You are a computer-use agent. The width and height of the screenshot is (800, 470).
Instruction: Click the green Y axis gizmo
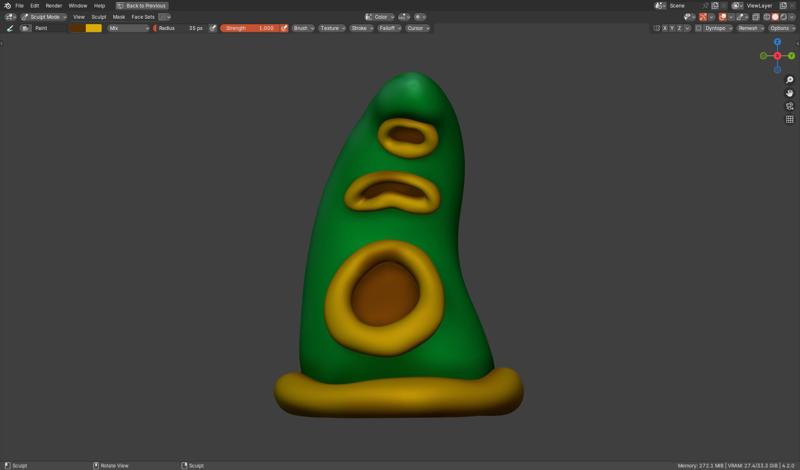coord(791,56)
